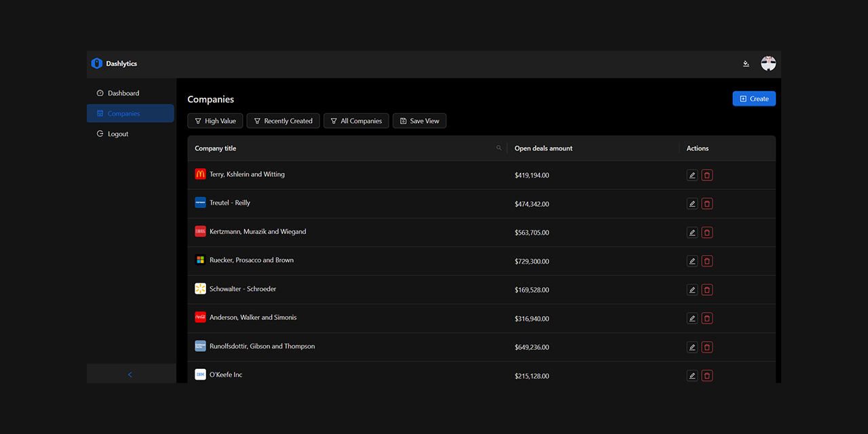Choose Logout in the sidebar

[130, 134]
